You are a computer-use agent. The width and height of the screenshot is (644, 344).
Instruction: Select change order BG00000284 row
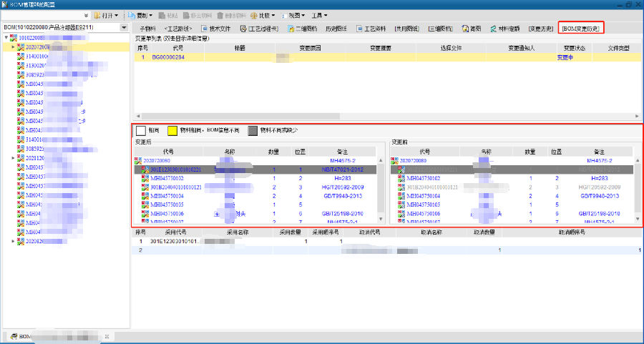point(168,56)
